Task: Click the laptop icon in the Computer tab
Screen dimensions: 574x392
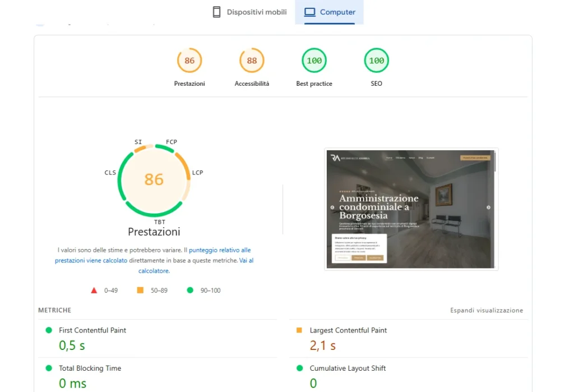Action: click(x=310, y=12)
